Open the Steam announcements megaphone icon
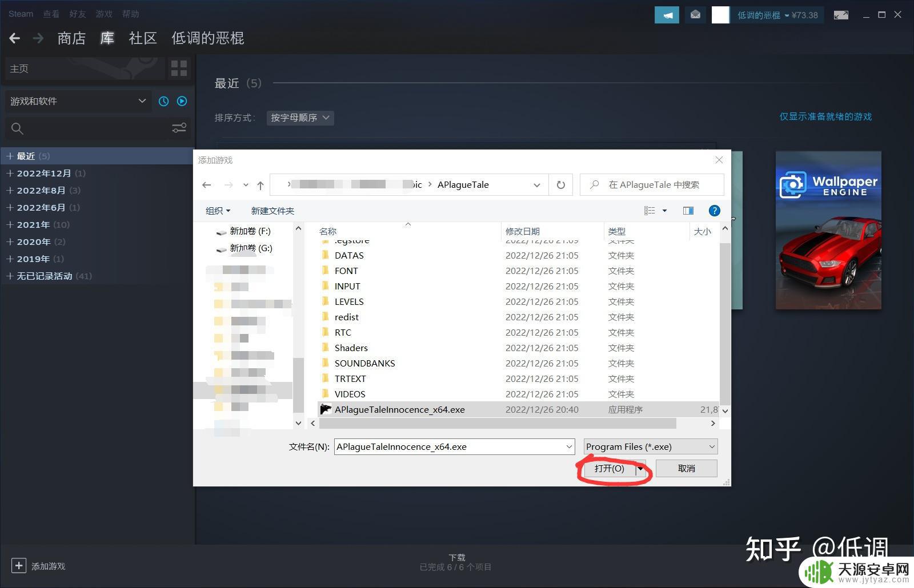Image resolution: width=914 pixels, height=588 pixels. [x=667, y=15]
